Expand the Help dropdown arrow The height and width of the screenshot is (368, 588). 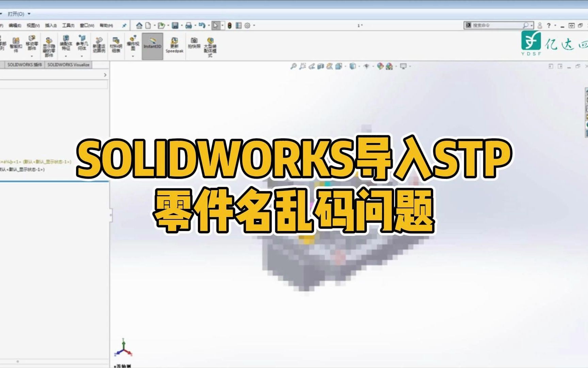tap(555, 26)
